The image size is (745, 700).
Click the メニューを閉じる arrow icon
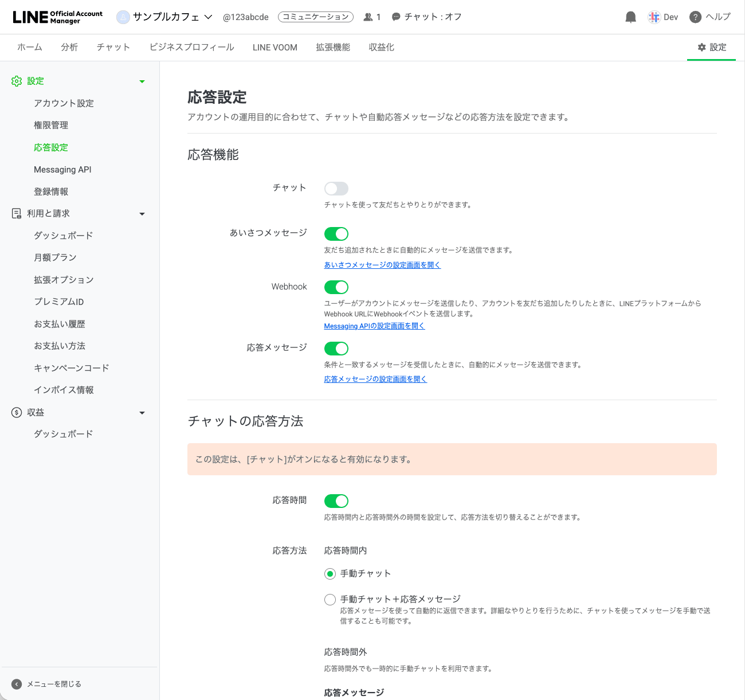(x=17, y=684)
